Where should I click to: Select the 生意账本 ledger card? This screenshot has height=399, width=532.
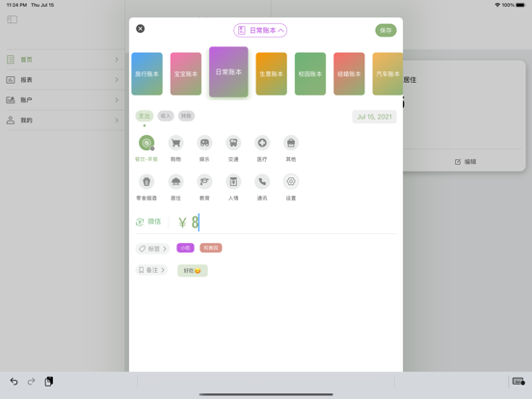click(x=272, y=73)
